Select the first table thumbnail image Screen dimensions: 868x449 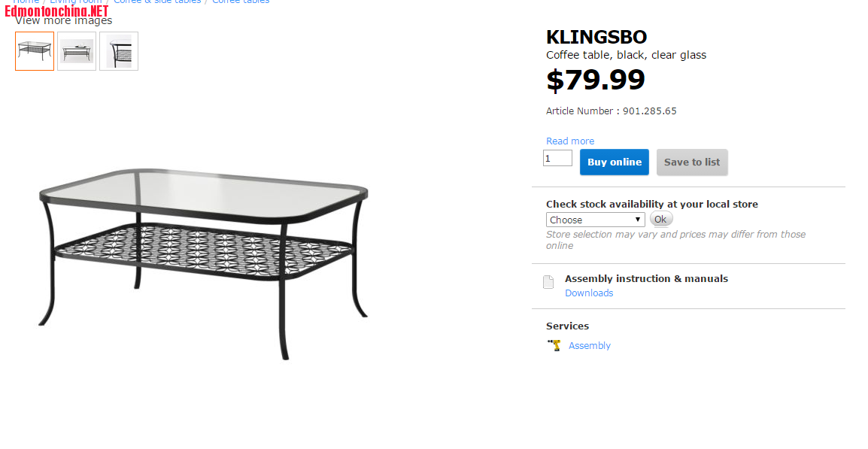(35, 51)
